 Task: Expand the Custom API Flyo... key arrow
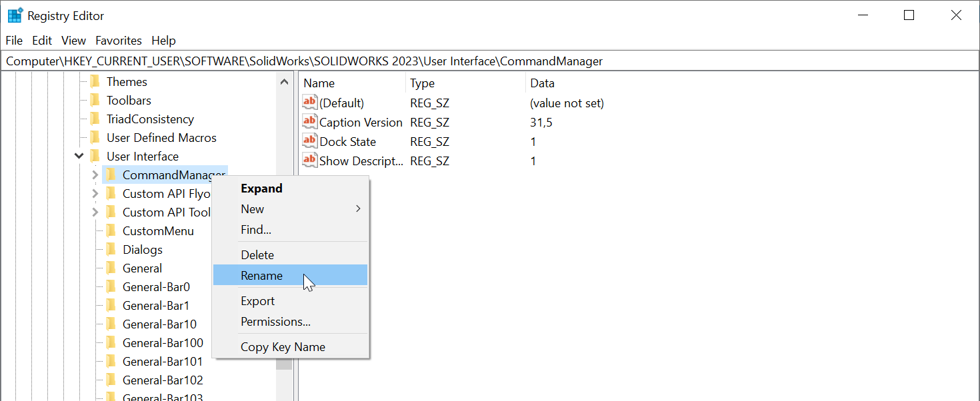pyautogui.click(x=95, y=194)
